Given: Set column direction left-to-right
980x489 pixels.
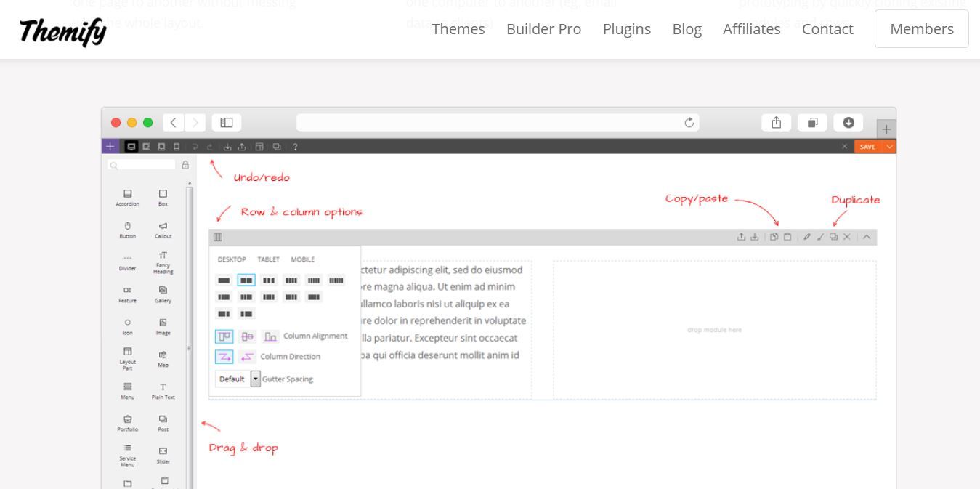Looking at the screenshot, I should (224, 357).
